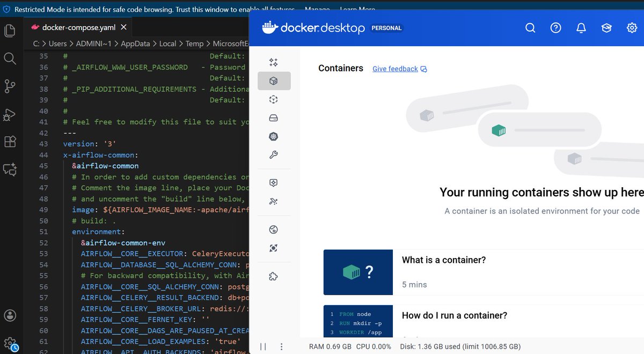Image resolution: width=644 pixels, height=354 pixels.
Task: Click the 'Disk: 1.36 GB used' status entry
Action: [x=460, y=346]
